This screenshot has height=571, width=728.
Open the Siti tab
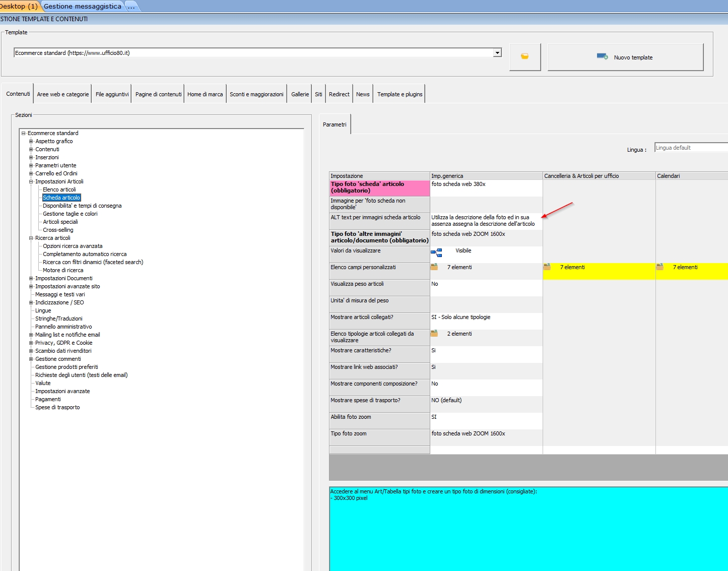point(318,94)
